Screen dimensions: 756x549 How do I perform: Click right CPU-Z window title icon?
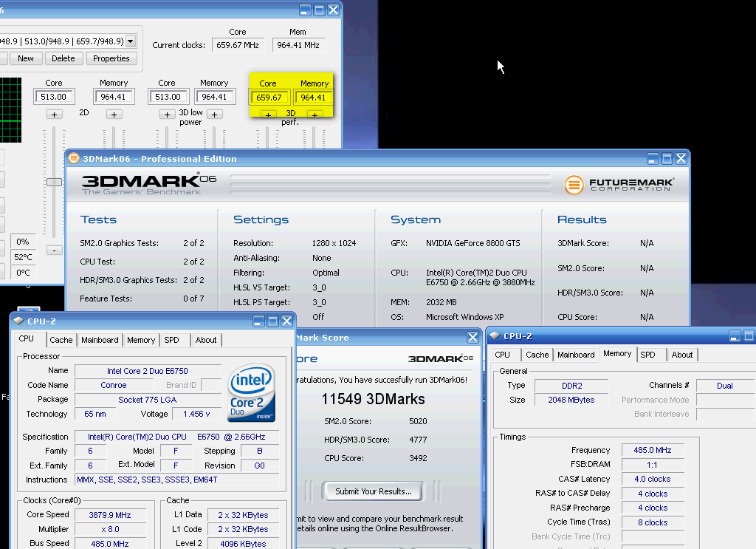click(x=495, y=336)
